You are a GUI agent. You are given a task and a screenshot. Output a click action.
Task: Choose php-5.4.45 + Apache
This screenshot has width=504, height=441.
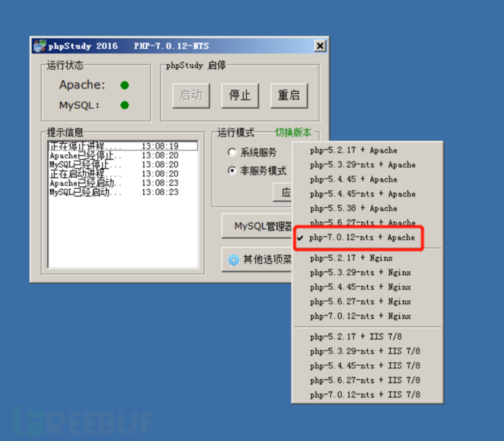(x=367, y=179)
